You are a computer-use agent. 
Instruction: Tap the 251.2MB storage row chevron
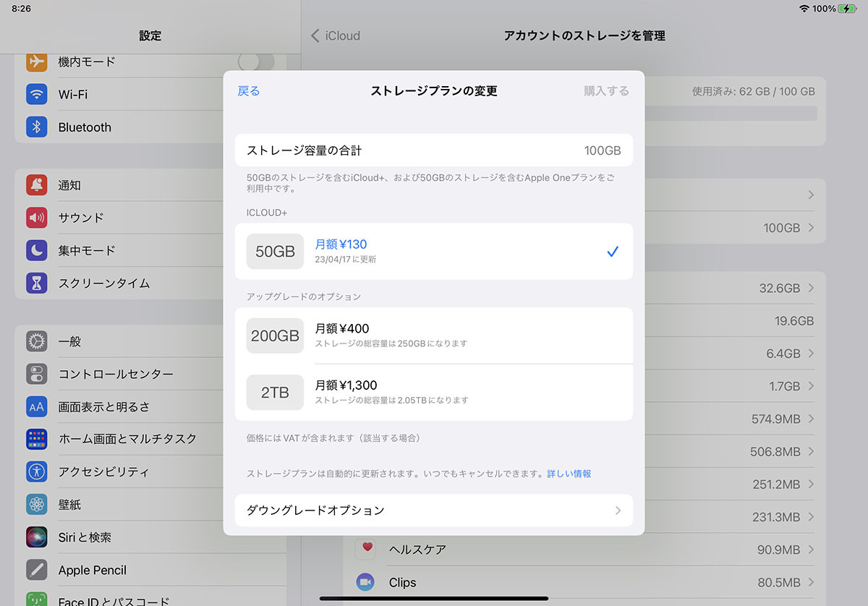click(x=811, y=484)
